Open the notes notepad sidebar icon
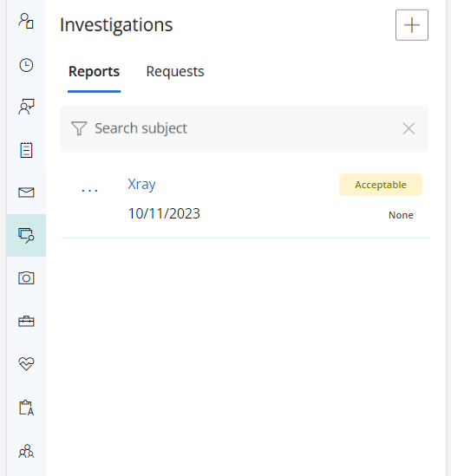This screenshot has width=451, height=476. click(26, 150)
